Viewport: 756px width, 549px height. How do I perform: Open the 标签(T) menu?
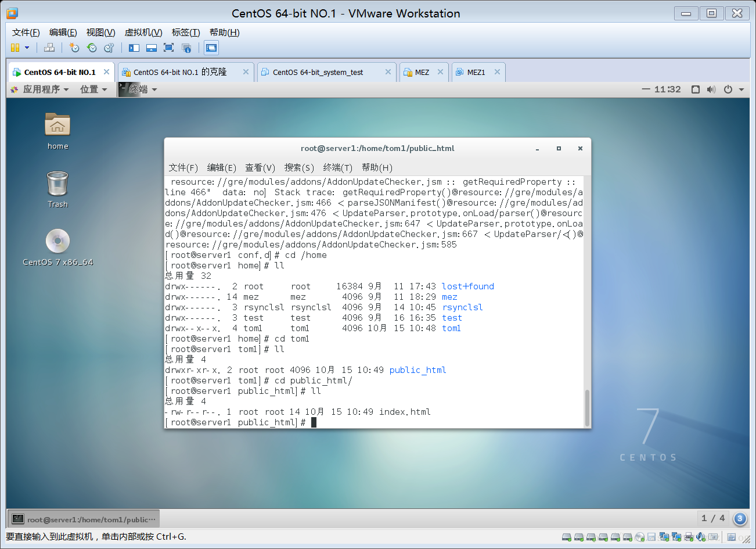coord(186,33)
